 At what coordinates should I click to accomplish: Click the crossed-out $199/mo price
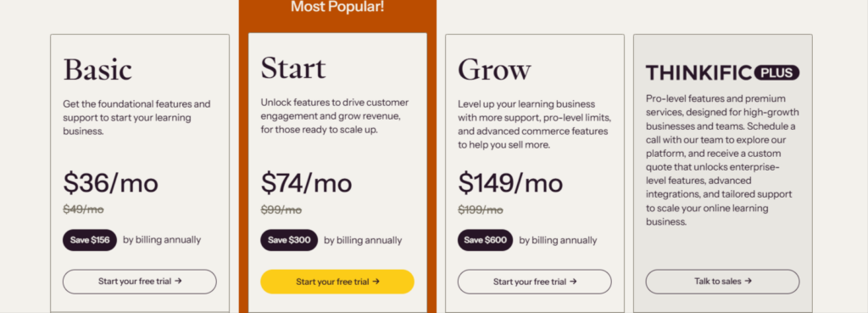[481, 210]
